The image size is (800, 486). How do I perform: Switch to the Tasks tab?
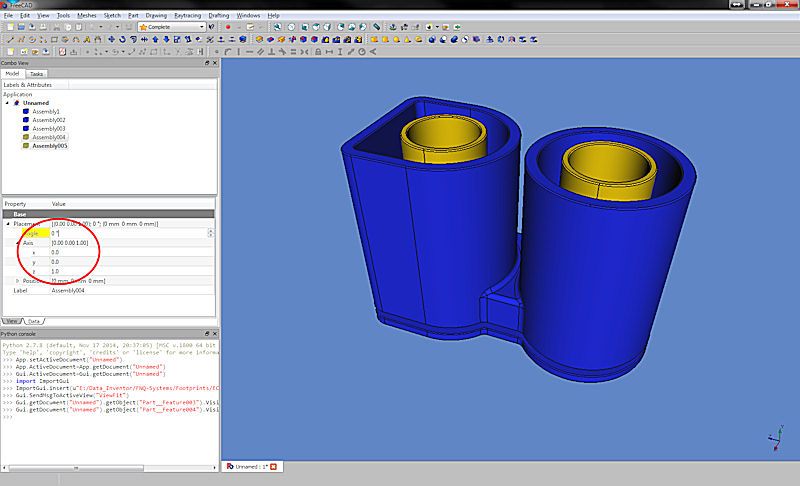click(x=36, y=74)
